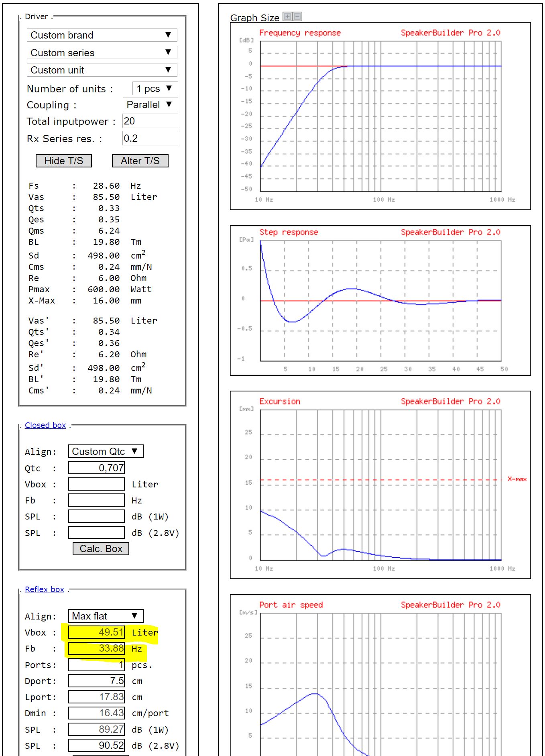Click Closed box SPL dB (1W) field

pos(96,516)
